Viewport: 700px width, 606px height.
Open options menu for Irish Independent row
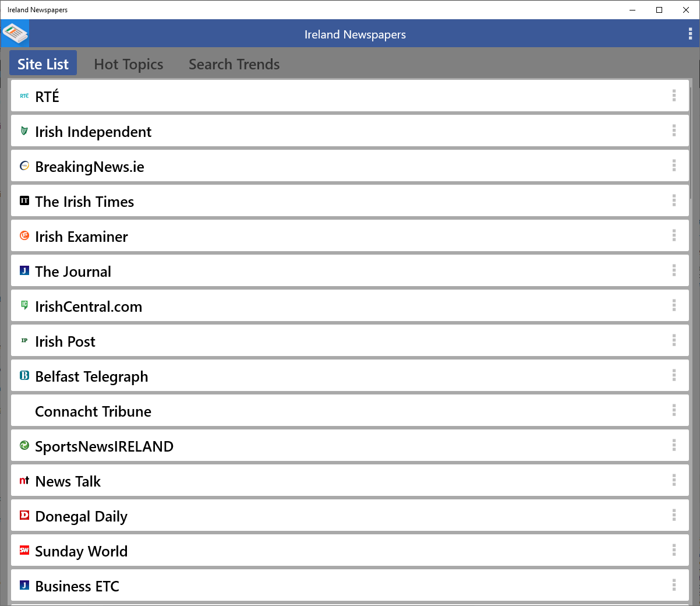click(x=674, y=131)
